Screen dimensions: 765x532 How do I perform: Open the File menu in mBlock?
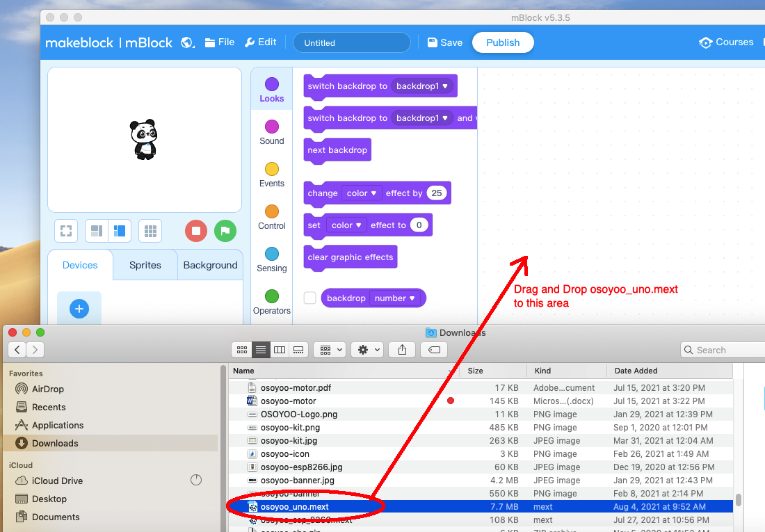(x=220, y=42)
